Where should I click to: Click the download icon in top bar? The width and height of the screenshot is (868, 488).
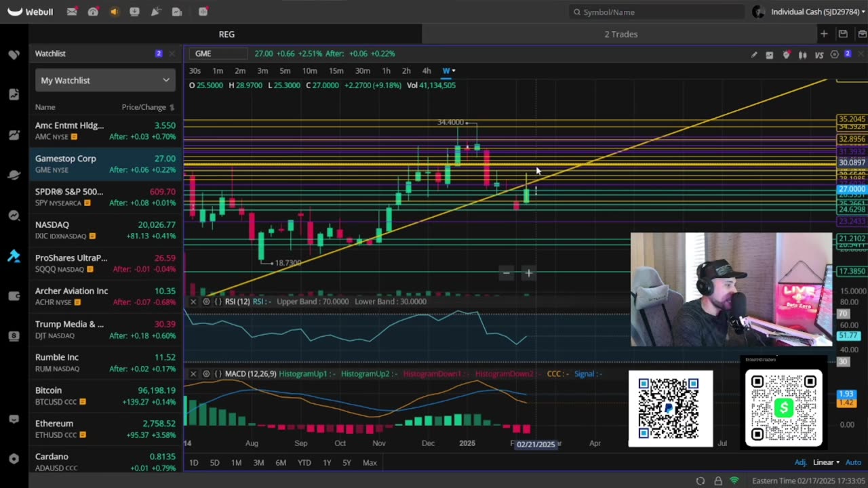[134, 12]
